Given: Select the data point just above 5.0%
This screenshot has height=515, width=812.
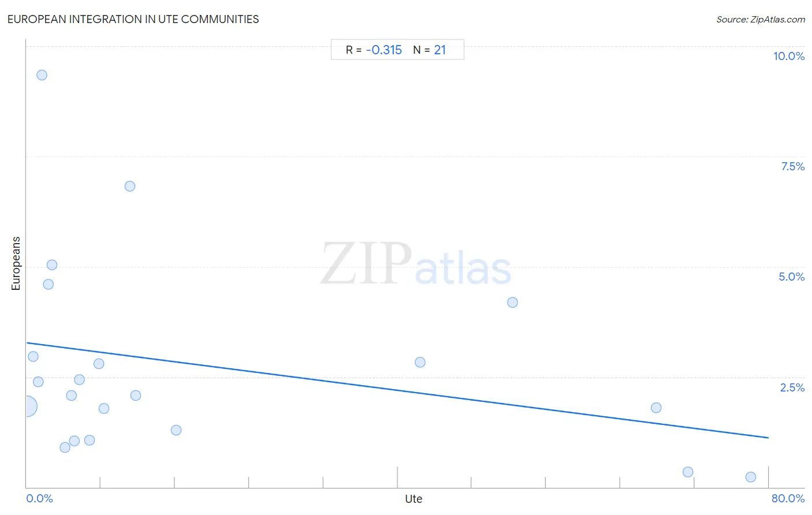Looking at the screenshot, I should (x=52, y=265).
